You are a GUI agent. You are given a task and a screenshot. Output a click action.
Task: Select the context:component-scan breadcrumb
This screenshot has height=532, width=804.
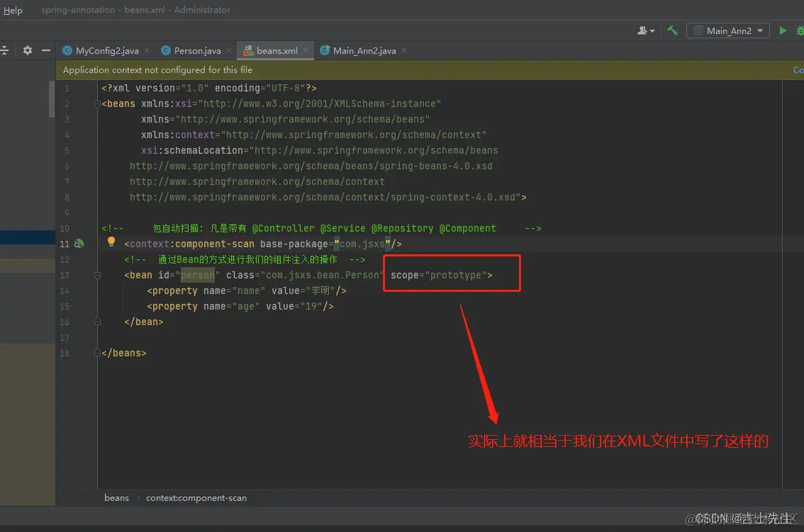[x=196, y=498]
